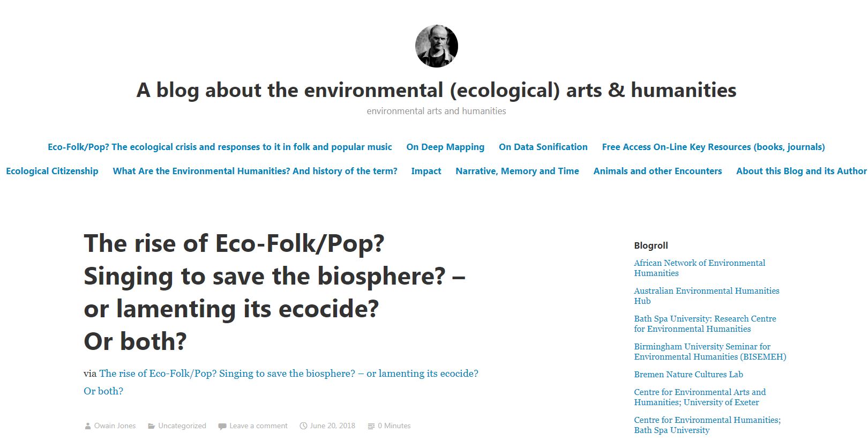
Task: Click the reading time lines icon
Action: pos(371,426)
